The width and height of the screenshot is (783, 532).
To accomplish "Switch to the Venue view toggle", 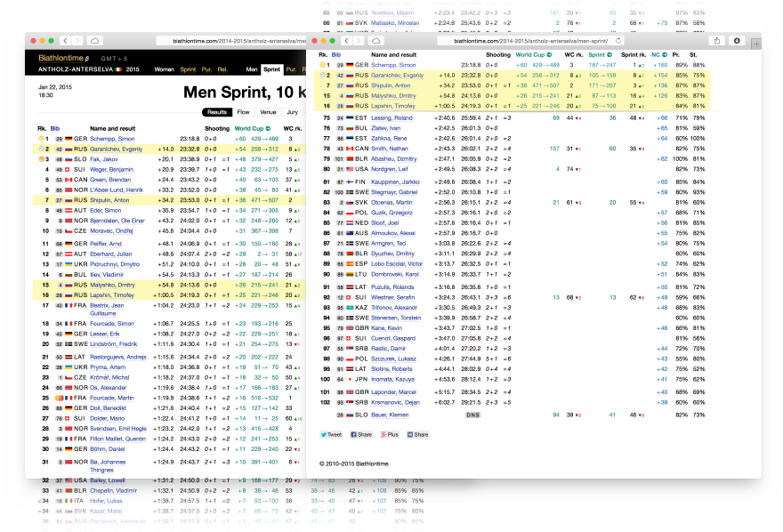I will [x=268, y=112].
